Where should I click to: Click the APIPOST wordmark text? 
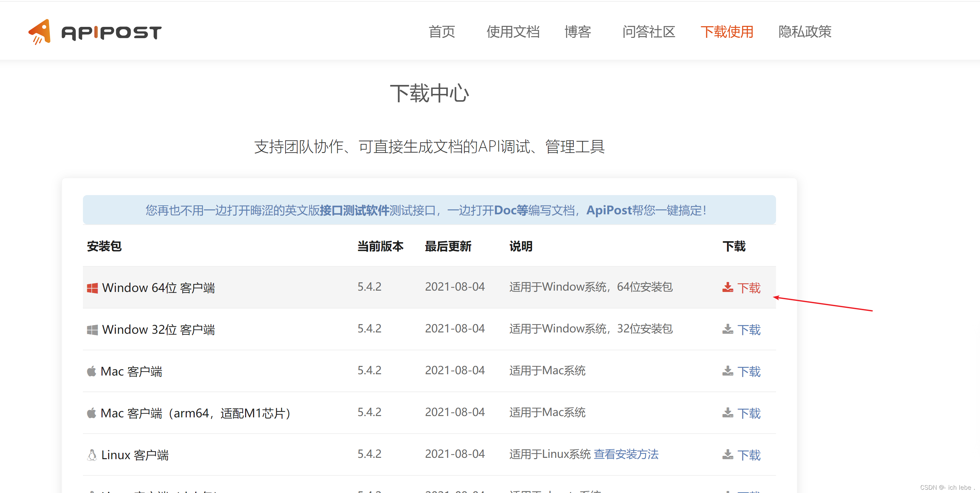[x=111, y=33]
